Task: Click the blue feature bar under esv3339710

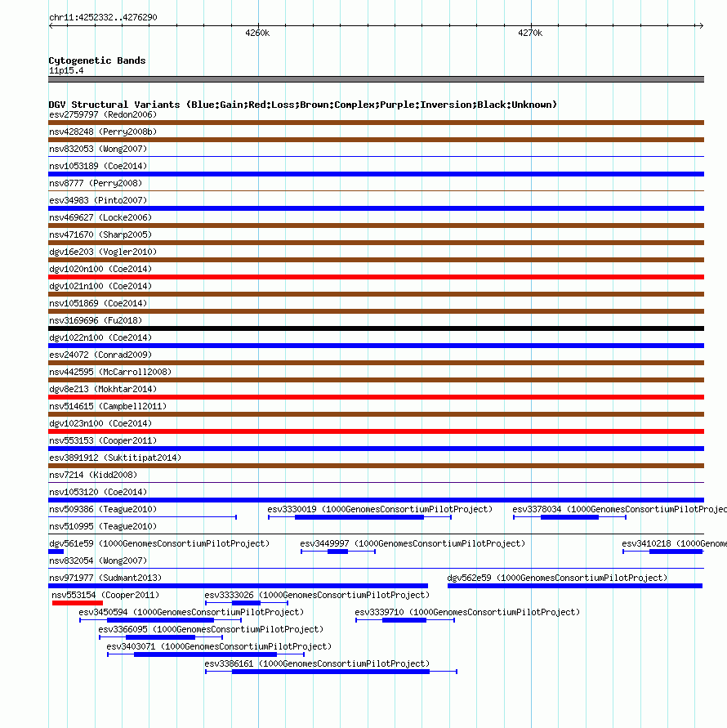Action: point(404,620)
